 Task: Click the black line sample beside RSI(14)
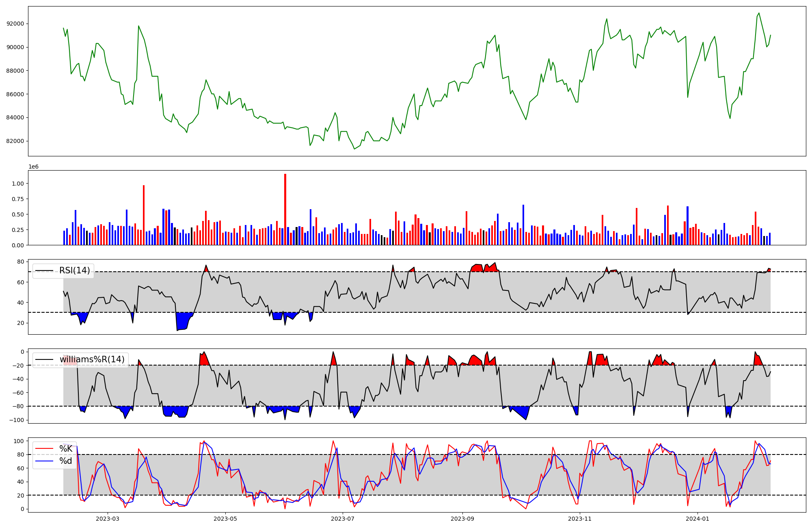pyautogui.click(x=44, y=270)
